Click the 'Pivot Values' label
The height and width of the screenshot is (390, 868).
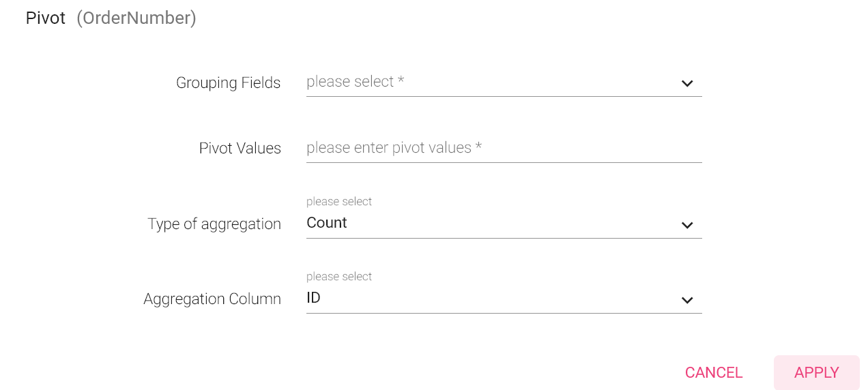point(240,149)
